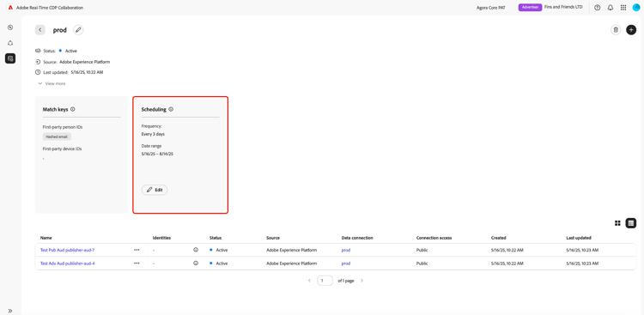Open Test Adv Aud publisher-aud-4 link
The height and width of the screenshot is (315, 644).
(x=67, y=264)
